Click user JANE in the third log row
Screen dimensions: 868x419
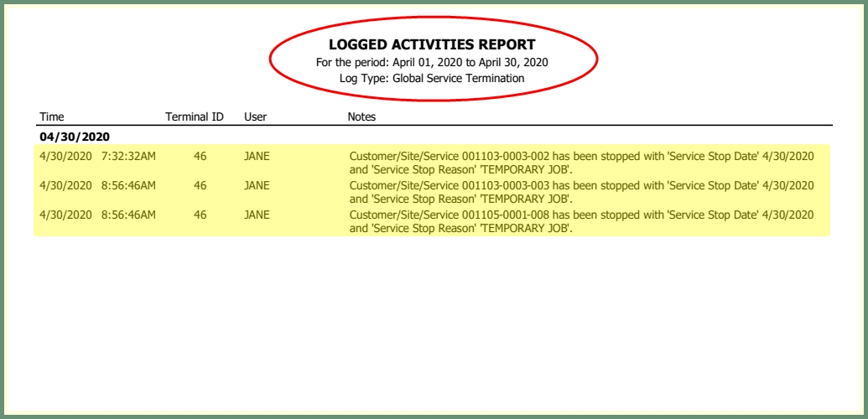pos(257,215)
